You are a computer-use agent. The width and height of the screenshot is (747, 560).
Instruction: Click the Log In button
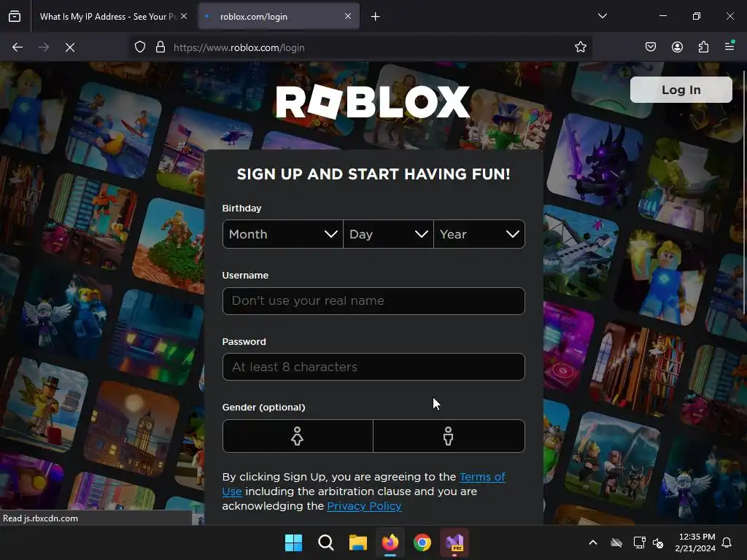tap(681, 90)
